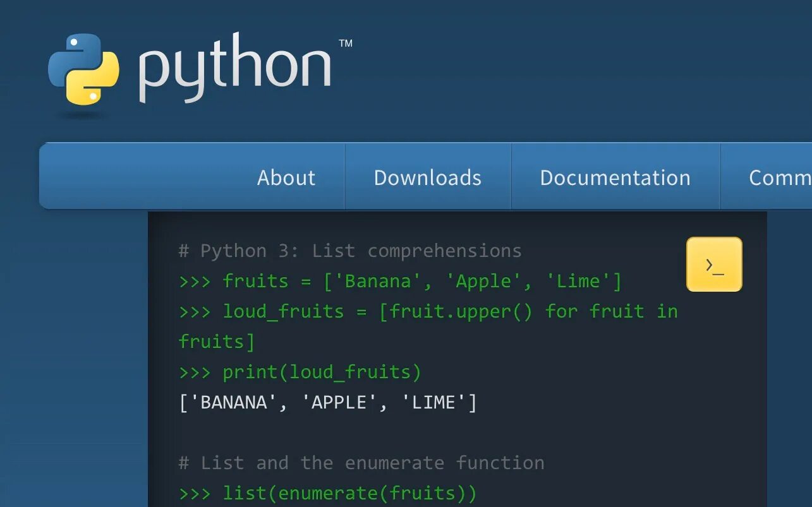Screen dimensions: 812x507
Task: Click the Python snake logo icon
Action: [83, 69]
